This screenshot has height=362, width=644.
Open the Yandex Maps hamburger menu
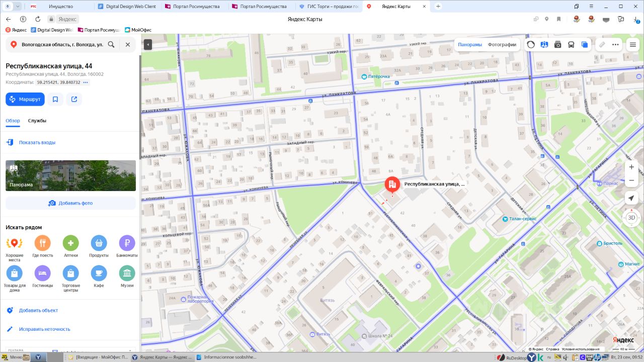click(x=633, y=44)
